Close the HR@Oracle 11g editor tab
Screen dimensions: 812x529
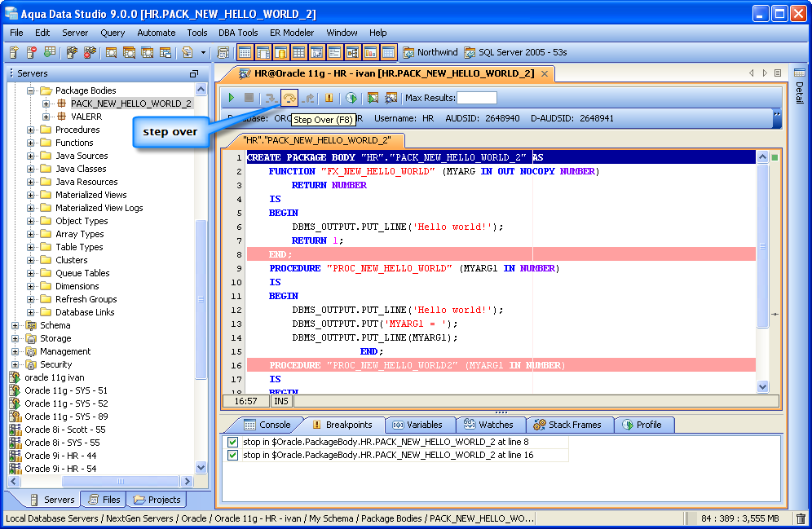(545, 73)
